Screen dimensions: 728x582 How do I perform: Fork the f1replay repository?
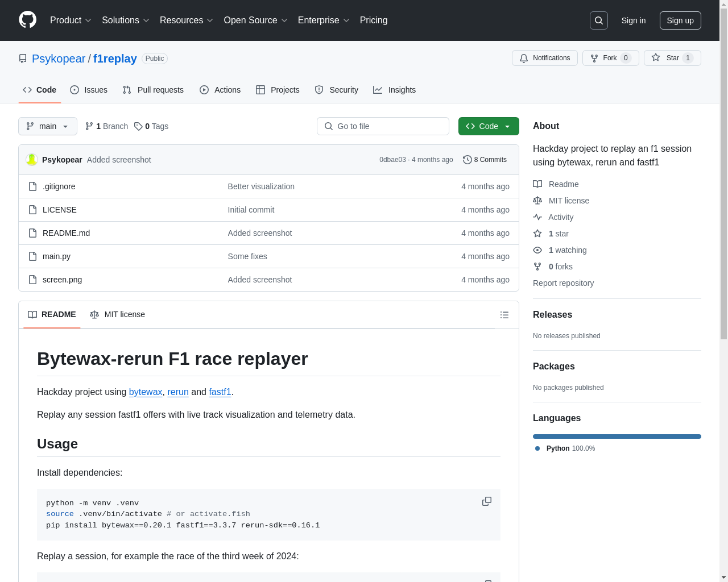610,58
